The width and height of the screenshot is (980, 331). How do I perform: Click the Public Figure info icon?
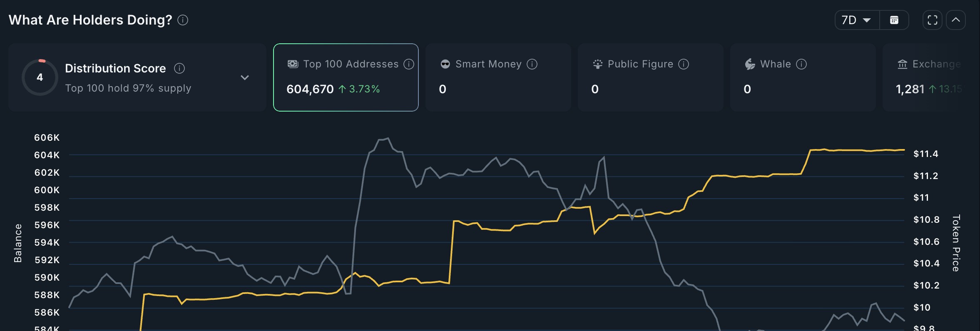click(x=684, y=64)
